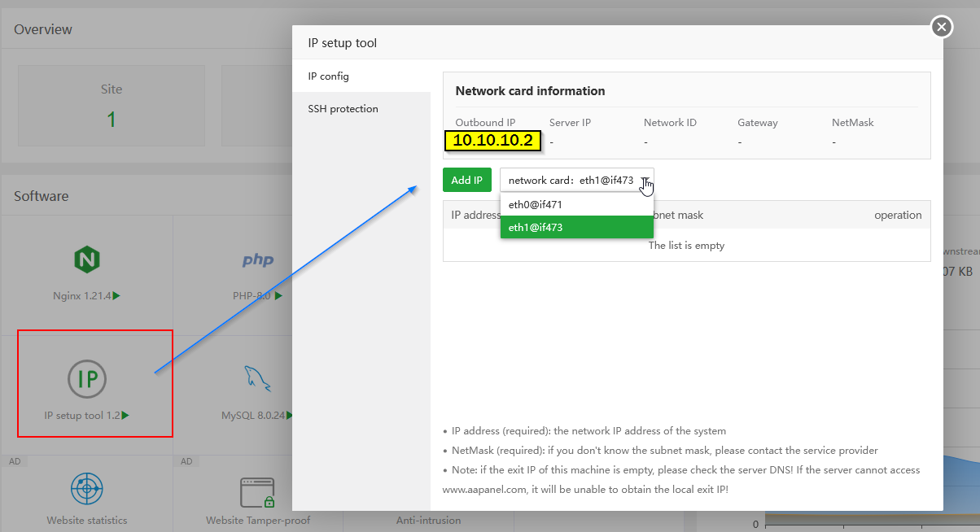Image resolution: width=980 pixels, height=532 pixels.
Task: Click the Network card information heading
Action: tap(531, 91)
